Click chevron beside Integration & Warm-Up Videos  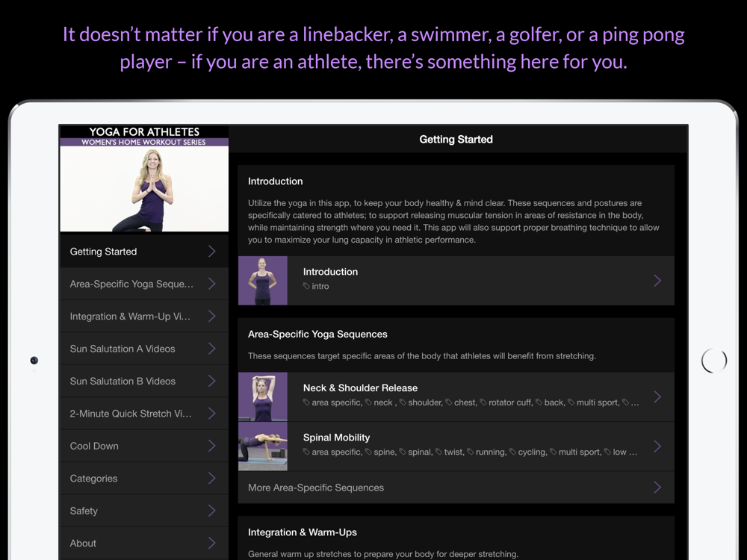pos(212,316)
